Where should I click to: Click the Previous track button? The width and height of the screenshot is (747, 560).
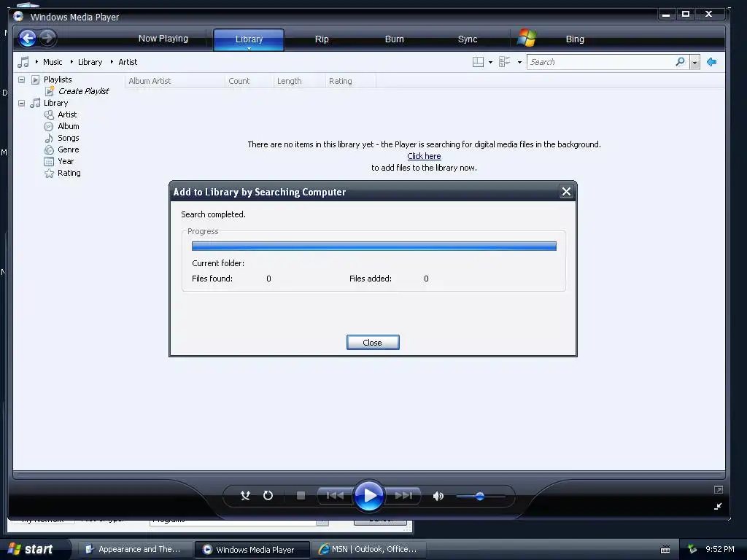pyautogui.click(x=335, y=496)
